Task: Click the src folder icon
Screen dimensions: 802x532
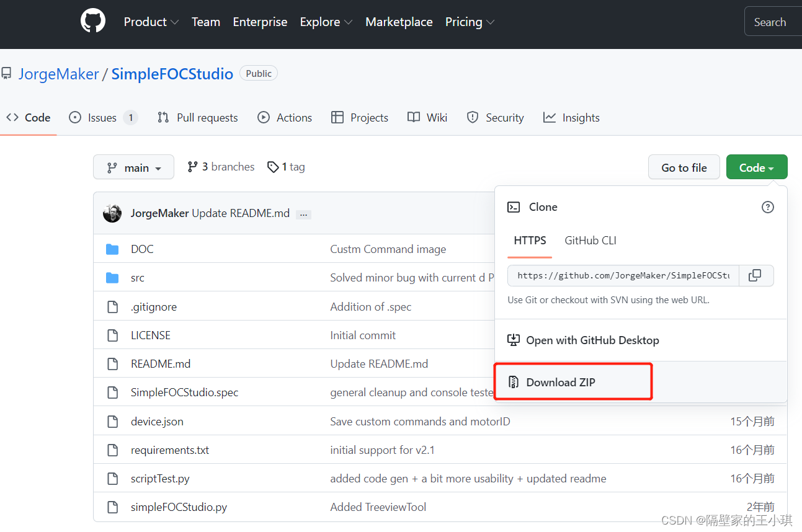Action: click(112, 278)
